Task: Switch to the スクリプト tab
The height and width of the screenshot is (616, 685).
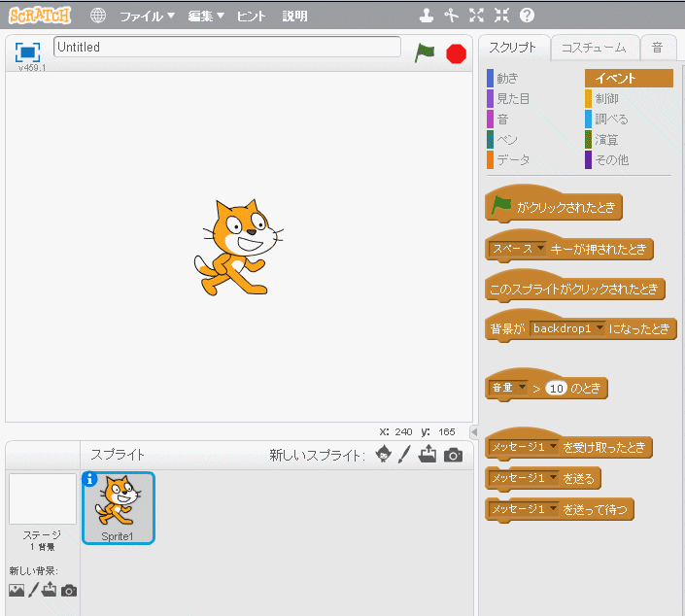Action: [x=513, y=48]
